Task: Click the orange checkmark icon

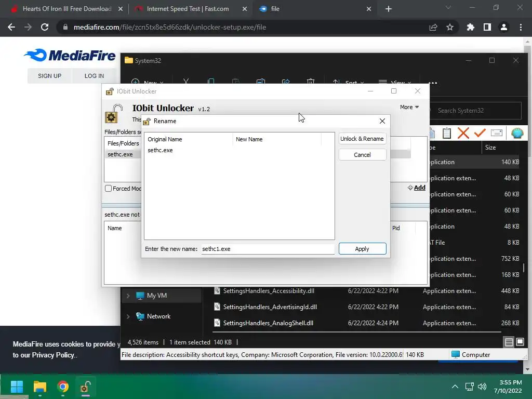Action: pos(480,133)
